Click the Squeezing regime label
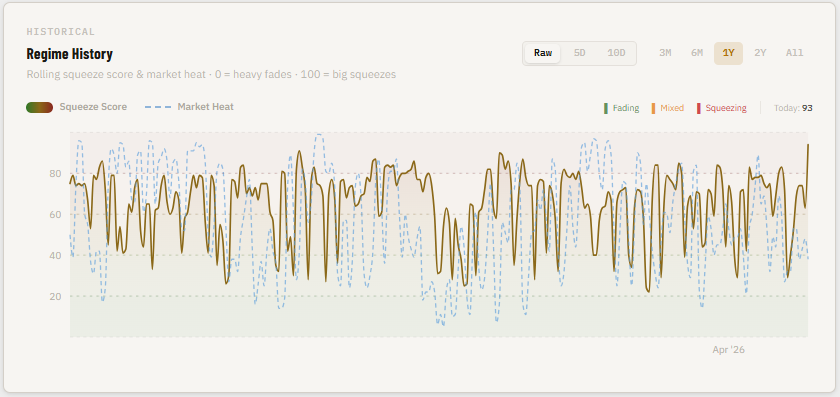This screenshot has width=840, height=397. tap(726, 108)
